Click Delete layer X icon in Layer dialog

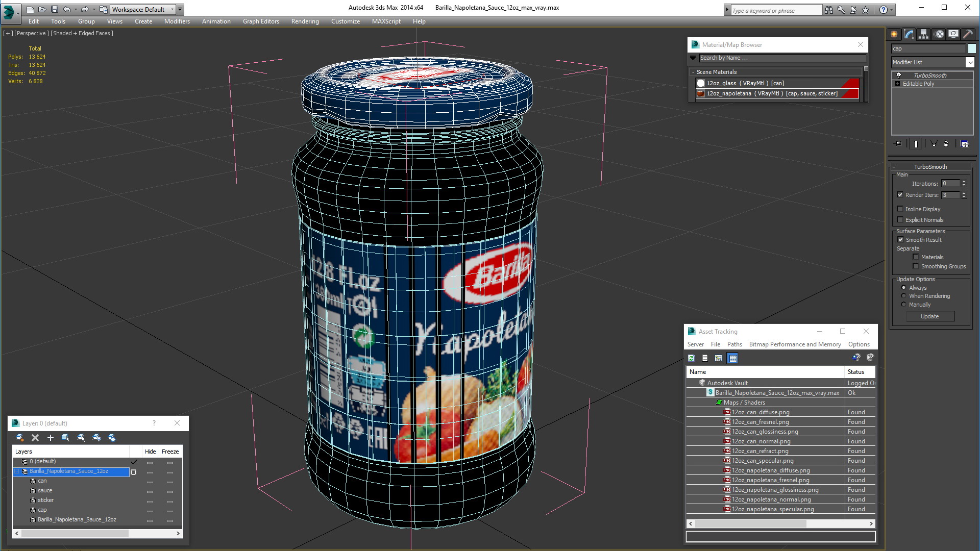point(35,438)
